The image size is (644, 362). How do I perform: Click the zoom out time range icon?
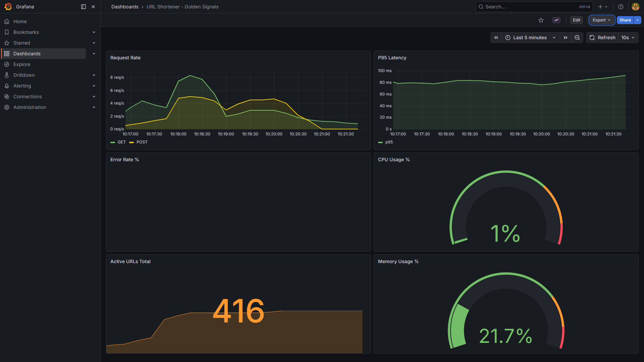577,38
